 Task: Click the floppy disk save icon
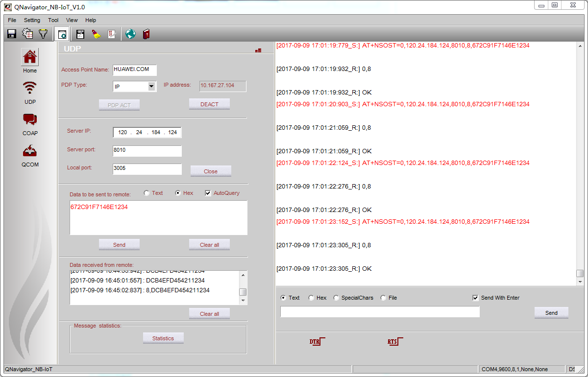12,34
